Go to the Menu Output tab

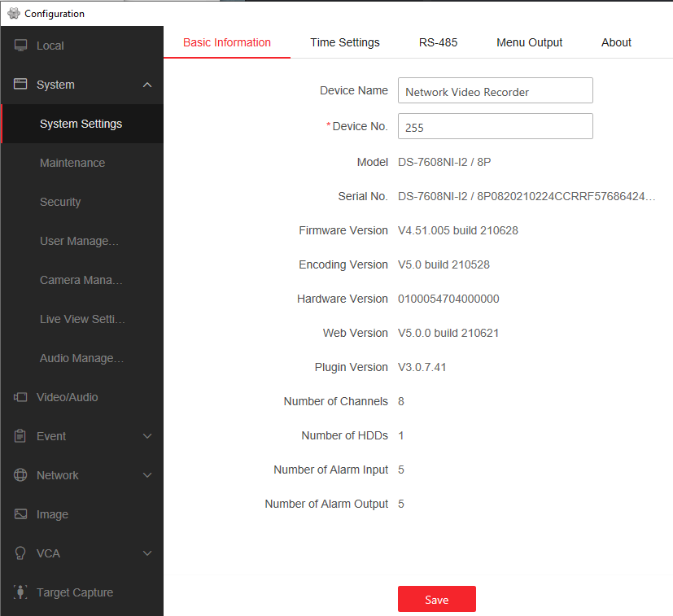tap(529, 42)
